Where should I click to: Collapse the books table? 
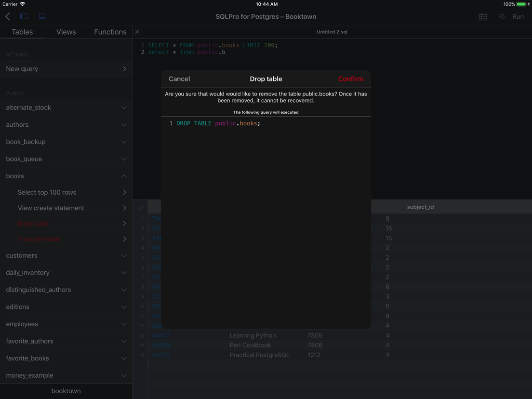point(66,176)
